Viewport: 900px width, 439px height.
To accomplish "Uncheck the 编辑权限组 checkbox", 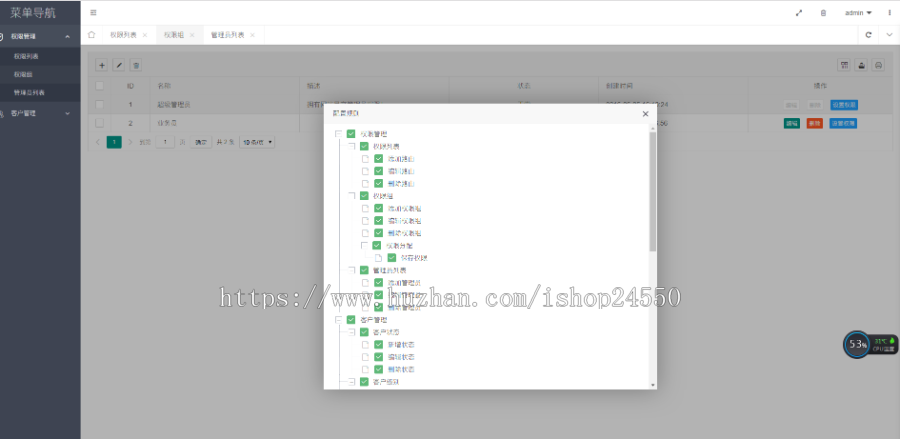I will click(x=378, y=220).
